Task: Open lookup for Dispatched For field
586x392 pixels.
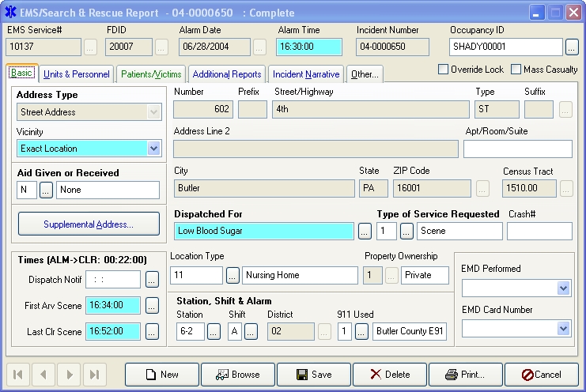Action: (365, 232)
